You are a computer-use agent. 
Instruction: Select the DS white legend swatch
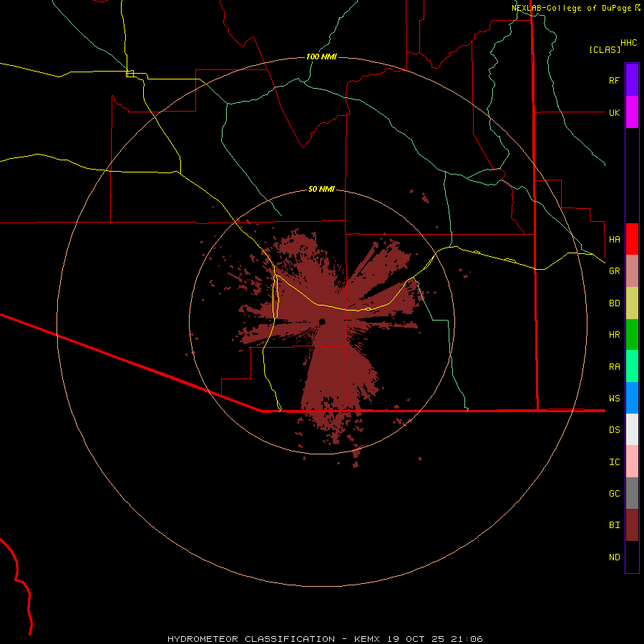[632, 429]
